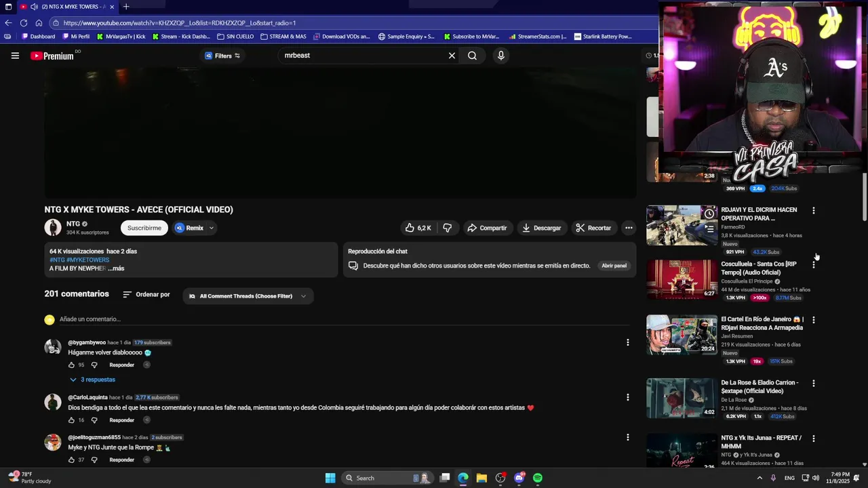868x488 pixels.
Task: Like the bygambywoo comment
Action: point(71,365)
